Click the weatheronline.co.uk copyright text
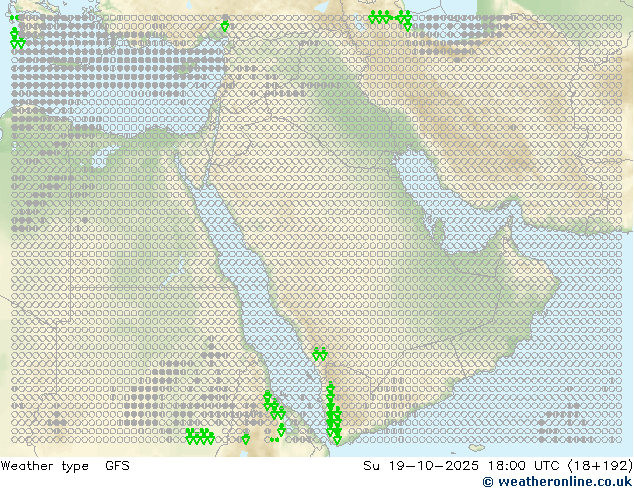Screen dimensions: 634x490 click(558, 482)
